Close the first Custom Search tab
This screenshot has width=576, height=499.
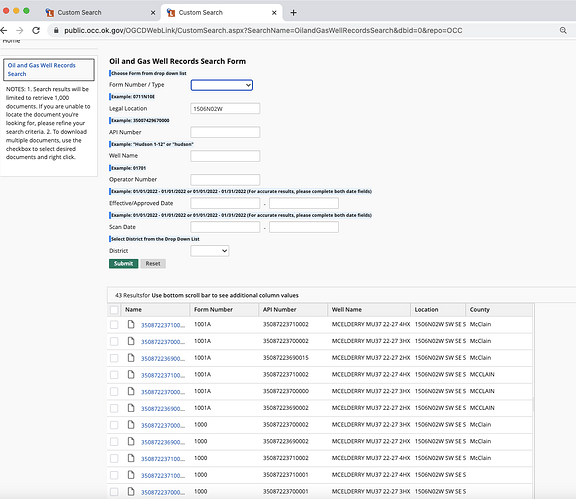point(153,13)
